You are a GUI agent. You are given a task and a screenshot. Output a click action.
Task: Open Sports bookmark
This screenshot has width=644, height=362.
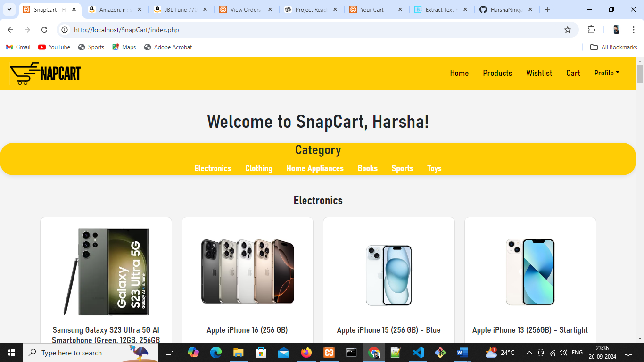(x=91, y=47)
